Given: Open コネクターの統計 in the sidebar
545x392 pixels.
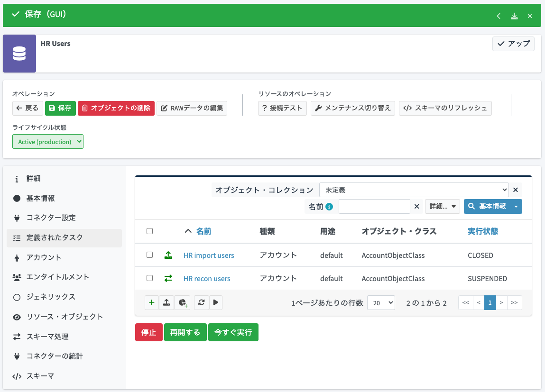Looking at the screenshot, I should (65, 356).
